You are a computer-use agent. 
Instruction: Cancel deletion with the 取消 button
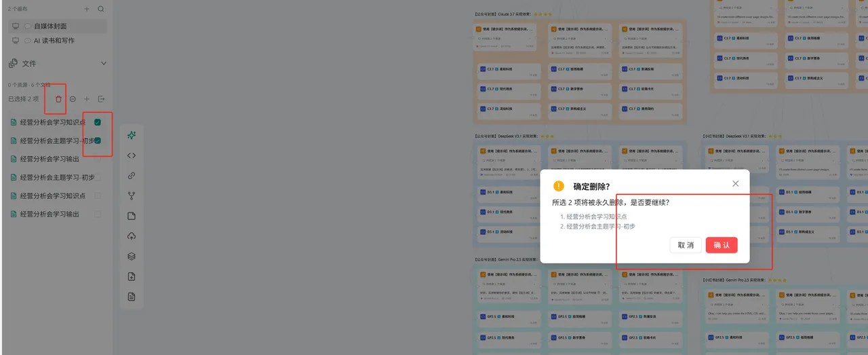pos(686,245)
